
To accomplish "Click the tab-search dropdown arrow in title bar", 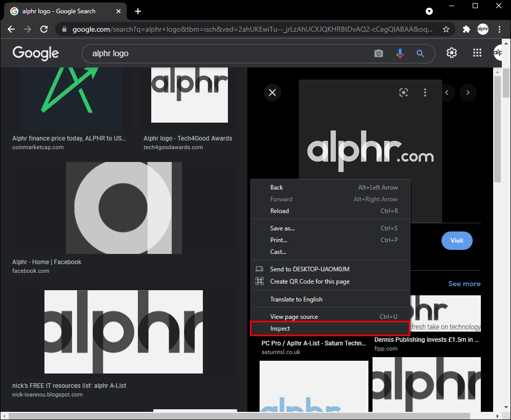I will click(429, 11).
